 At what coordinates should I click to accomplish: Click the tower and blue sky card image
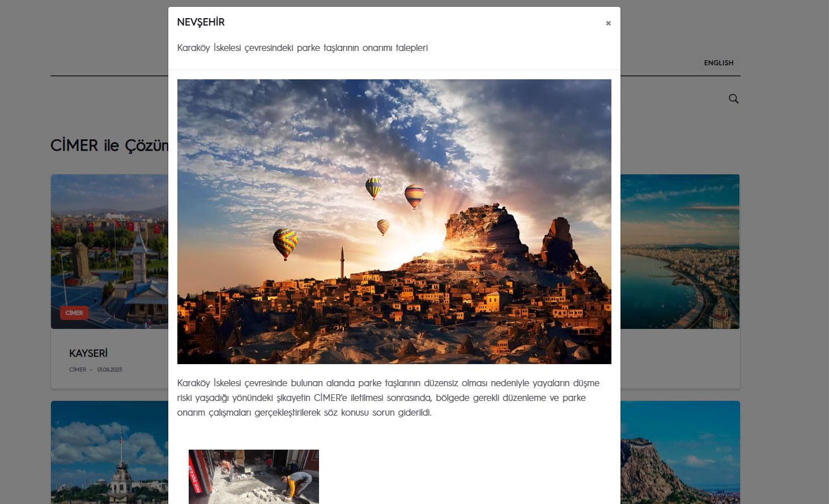click(x=109, y=453)
